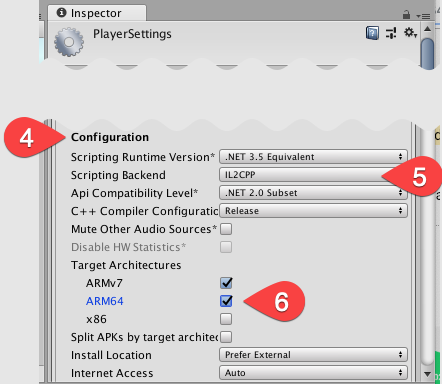Click the Target Architectures label
This screenshot has height=384, width=442.
tap(126, 265)
